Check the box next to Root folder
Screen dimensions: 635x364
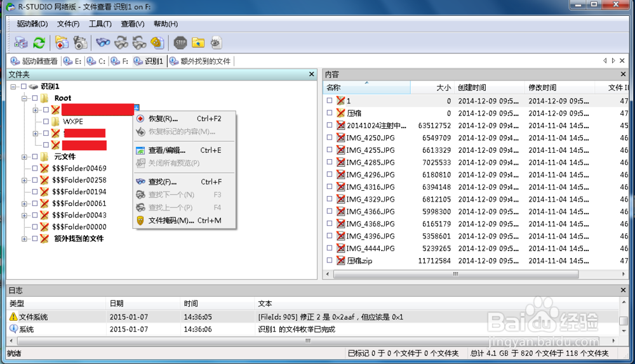35,98
